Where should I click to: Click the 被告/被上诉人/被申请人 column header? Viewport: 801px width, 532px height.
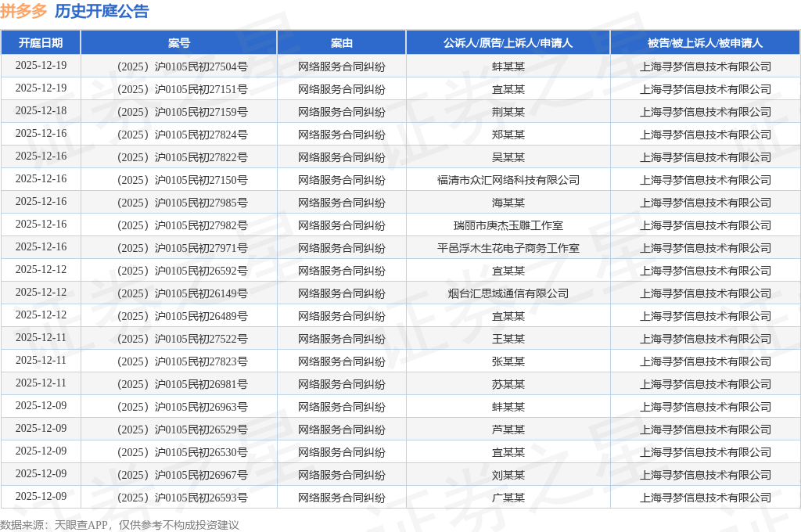tap(703, 43)
